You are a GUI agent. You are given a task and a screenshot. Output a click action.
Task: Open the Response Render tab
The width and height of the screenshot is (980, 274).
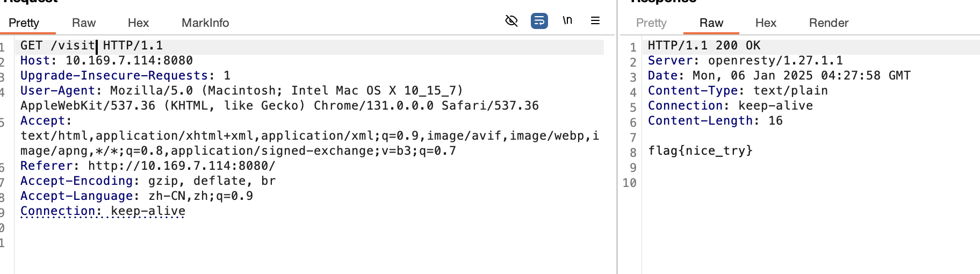(829, 23)
